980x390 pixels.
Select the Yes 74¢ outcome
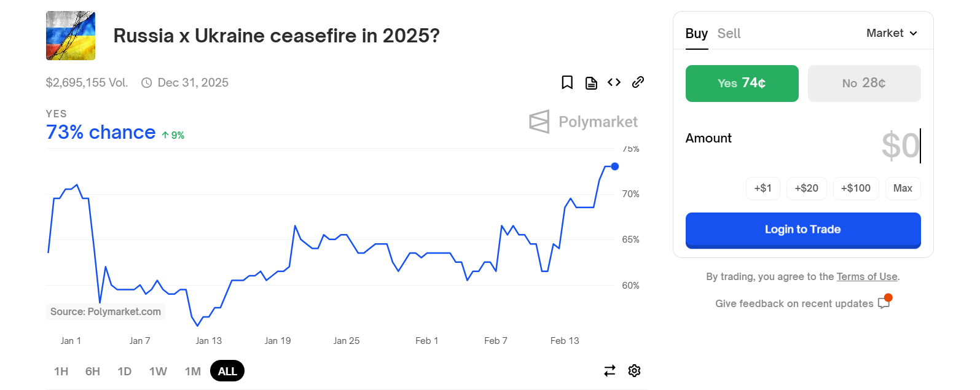(x=742, y=84)
